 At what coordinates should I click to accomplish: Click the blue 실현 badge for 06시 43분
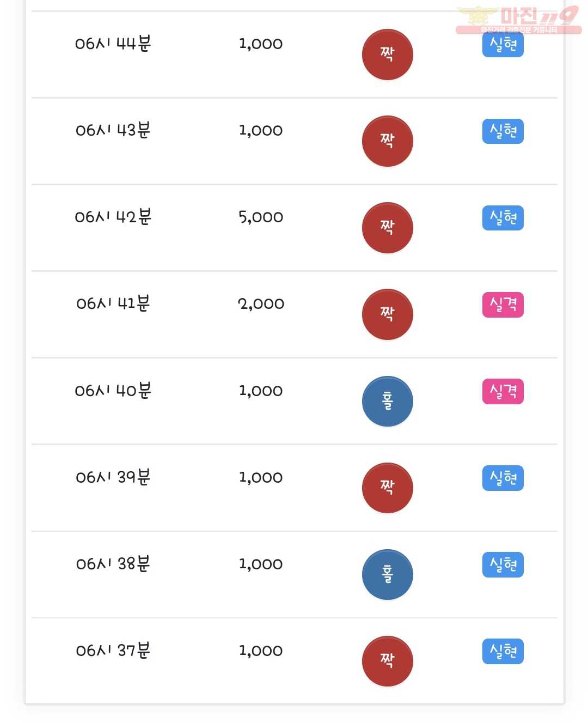(x=503, y=131)
